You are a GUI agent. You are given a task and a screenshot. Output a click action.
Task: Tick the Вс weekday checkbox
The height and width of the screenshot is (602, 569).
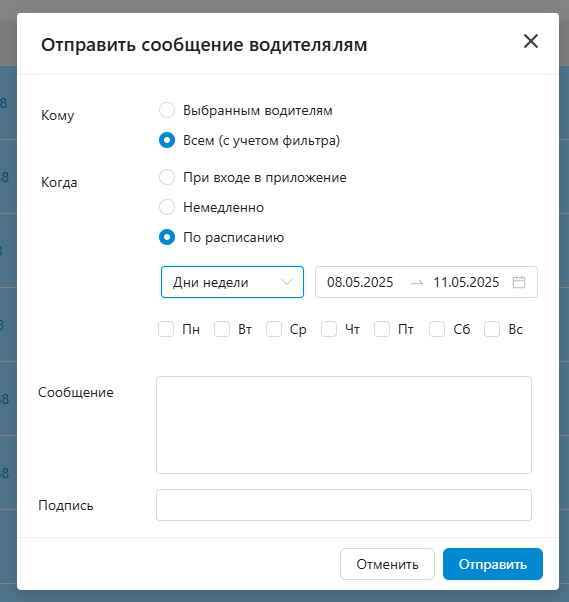click(x=492, y=329)
